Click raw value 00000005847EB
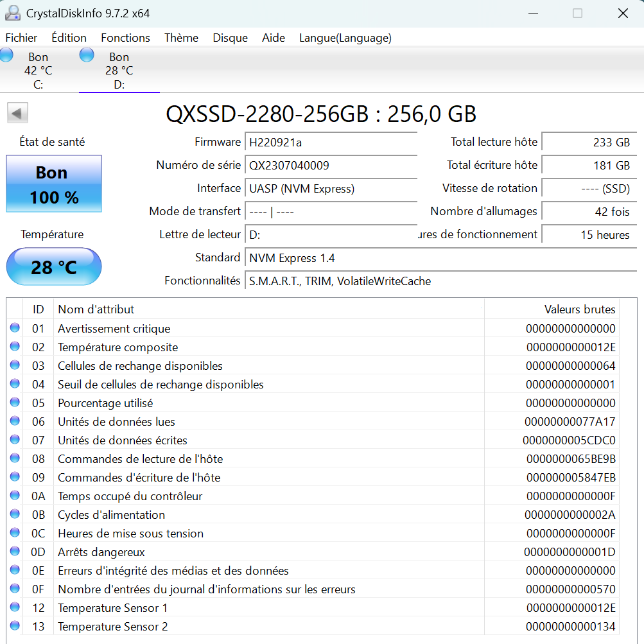The height and width of the screenshot is (644, 644). pyautogui.click(x=571, y=478)
